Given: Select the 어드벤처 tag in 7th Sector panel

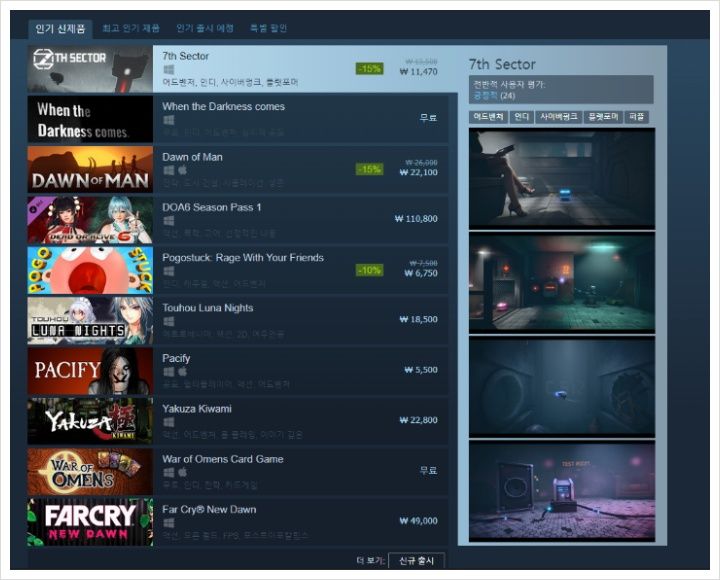Looking at the screenshot, I should 489,117.
